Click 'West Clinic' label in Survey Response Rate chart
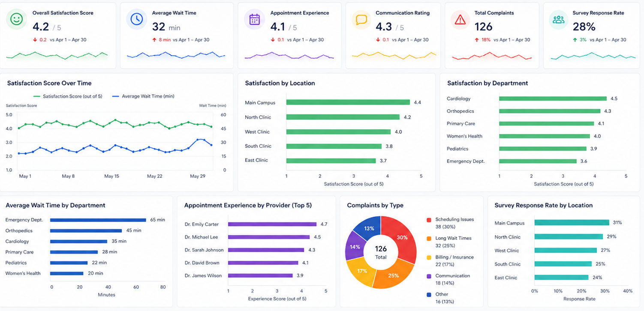Screen dimensions: 644x311 pos(507,250)
